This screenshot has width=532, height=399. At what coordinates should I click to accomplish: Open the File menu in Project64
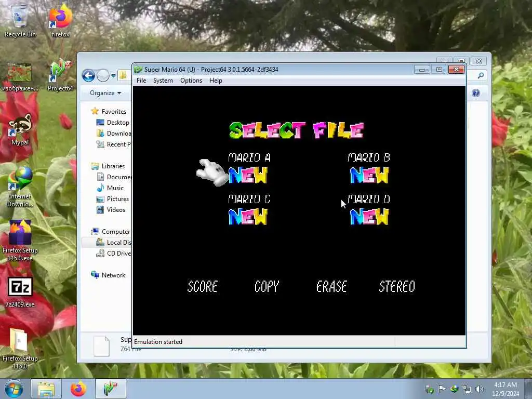click(141, 81)
